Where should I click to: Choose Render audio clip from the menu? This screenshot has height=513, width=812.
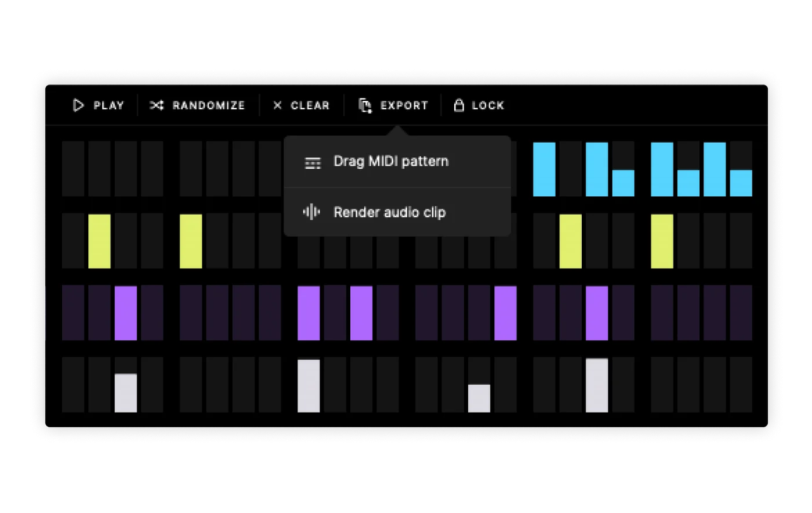tap(397, 212)
